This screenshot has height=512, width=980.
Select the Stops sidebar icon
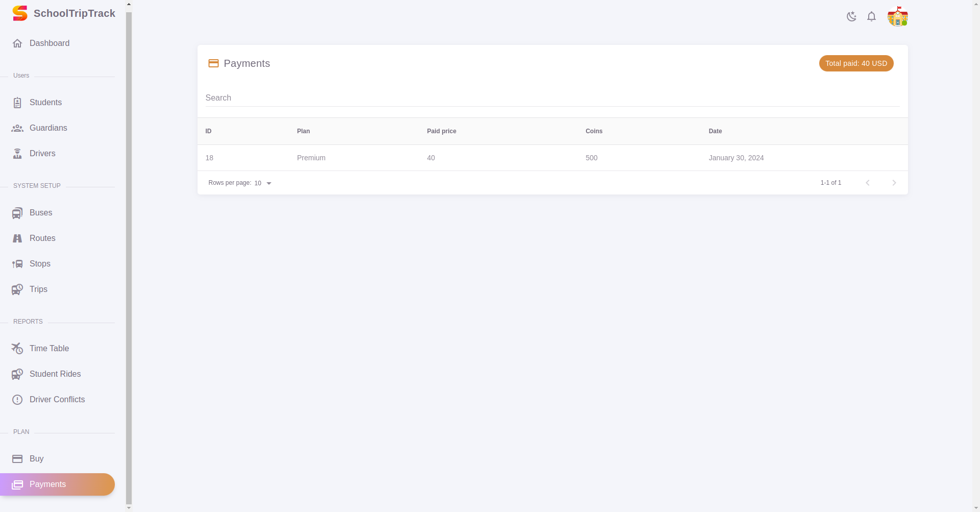(x=18, y=263)
